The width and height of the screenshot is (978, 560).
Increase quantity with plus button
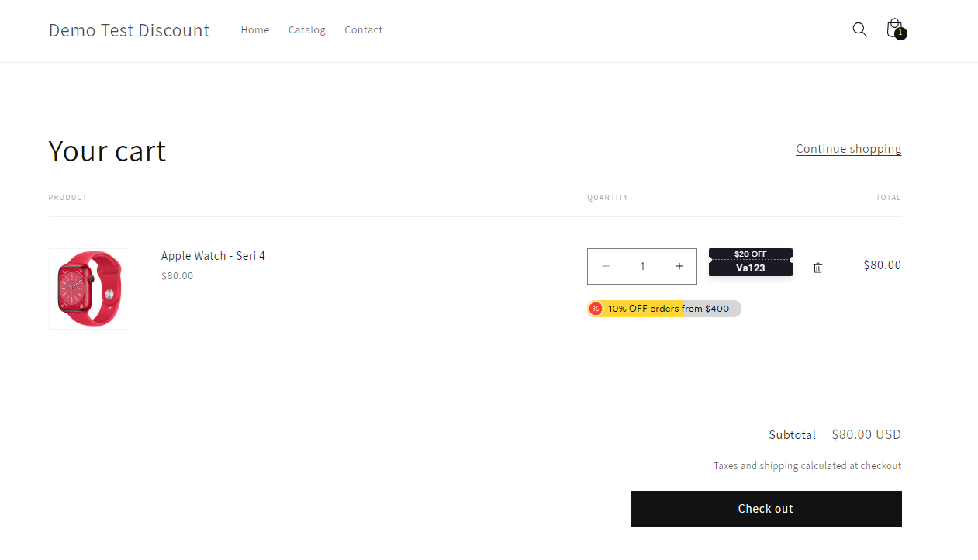tap(679, 266)
